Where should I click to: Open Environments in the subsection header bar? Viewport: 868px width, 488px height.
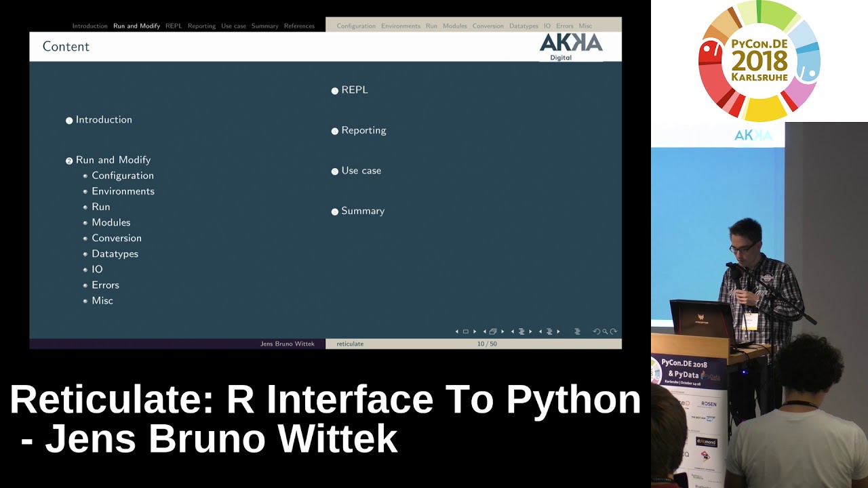(401, 26)
